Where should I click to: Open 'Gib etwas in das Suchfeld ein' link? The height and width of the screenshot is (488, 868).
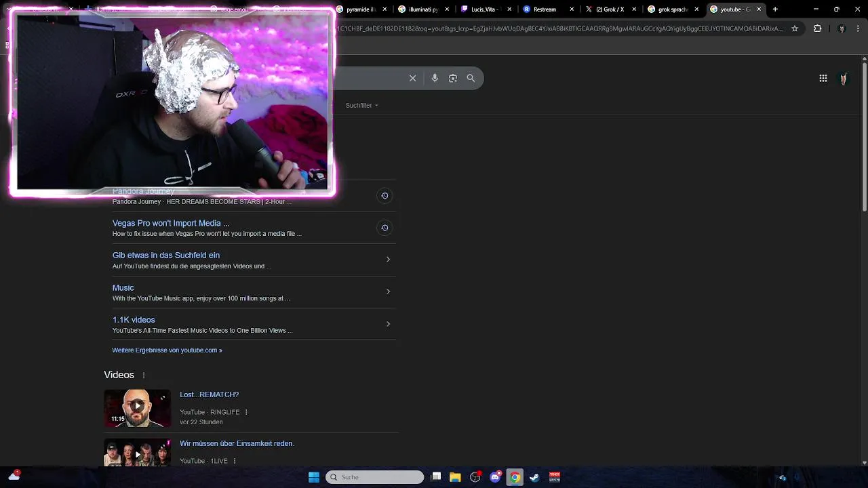click(x=166, y=256)
